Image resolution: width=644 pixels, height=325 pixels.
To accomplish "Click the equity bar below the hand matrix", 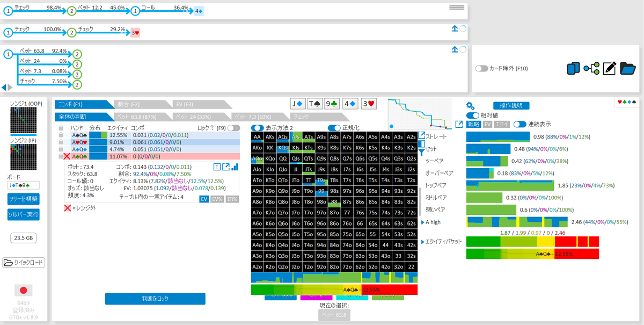I will [334, 289].
